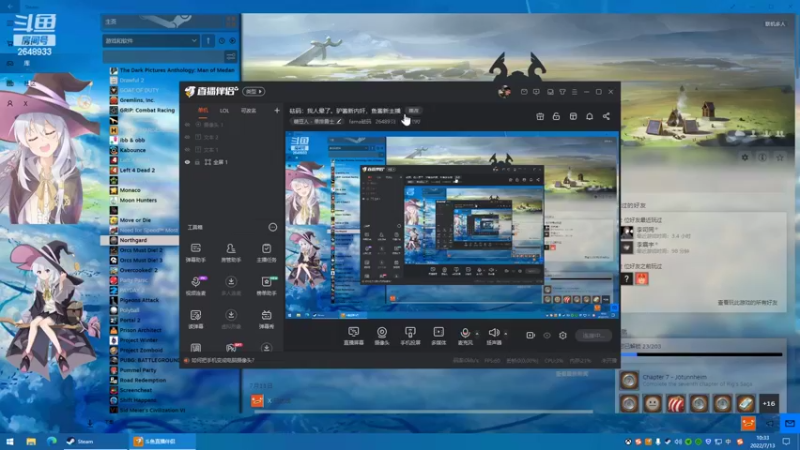Open Steam library filter settings icon
Screen dimensions: 800x450
pyautogui.click(x=231, y=56)
